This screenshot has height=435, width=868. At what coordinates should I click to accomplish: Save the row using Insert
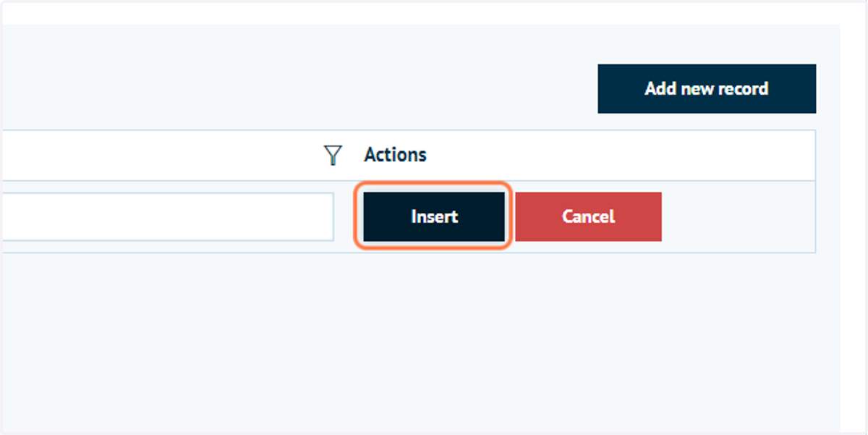click(434, 216)
